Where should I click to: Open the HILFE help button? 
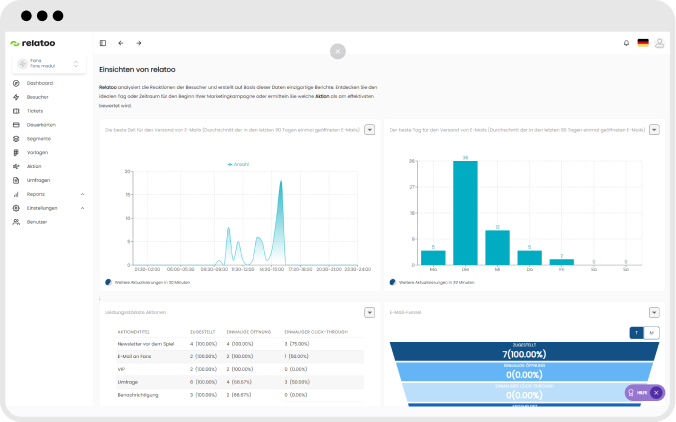click(x=638, y=393)
